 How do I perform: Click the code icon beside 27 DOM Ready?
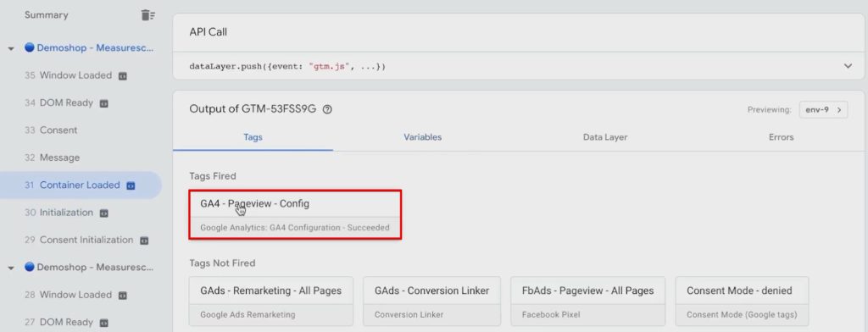pyautogui.click(x=103, y=323)
